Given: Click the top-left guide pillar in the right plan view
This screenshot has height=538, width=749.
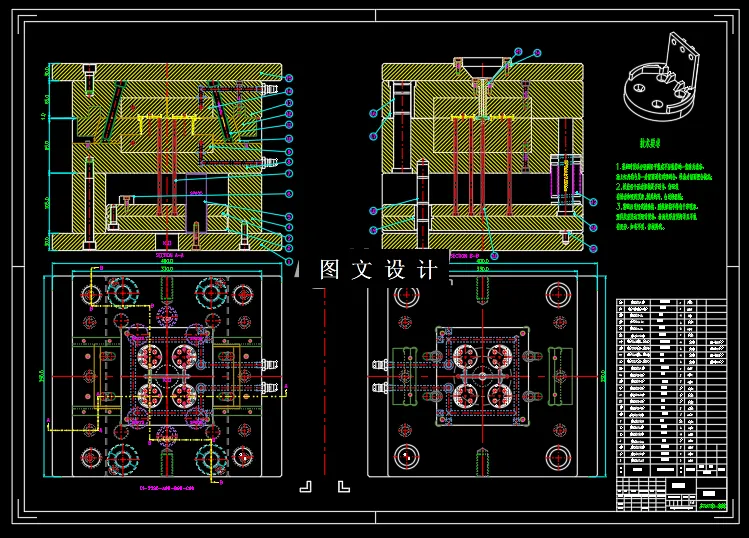Looking at the screenshot, I should (407, 295).
